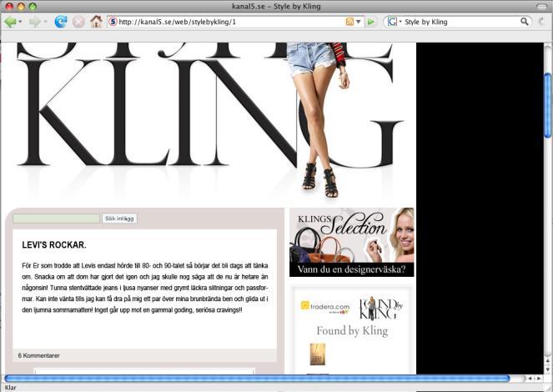Image resolution: width=553 pixels, height=392 pixels.
Task: Click Vann du en designerväska text
Action: [352, 269]
